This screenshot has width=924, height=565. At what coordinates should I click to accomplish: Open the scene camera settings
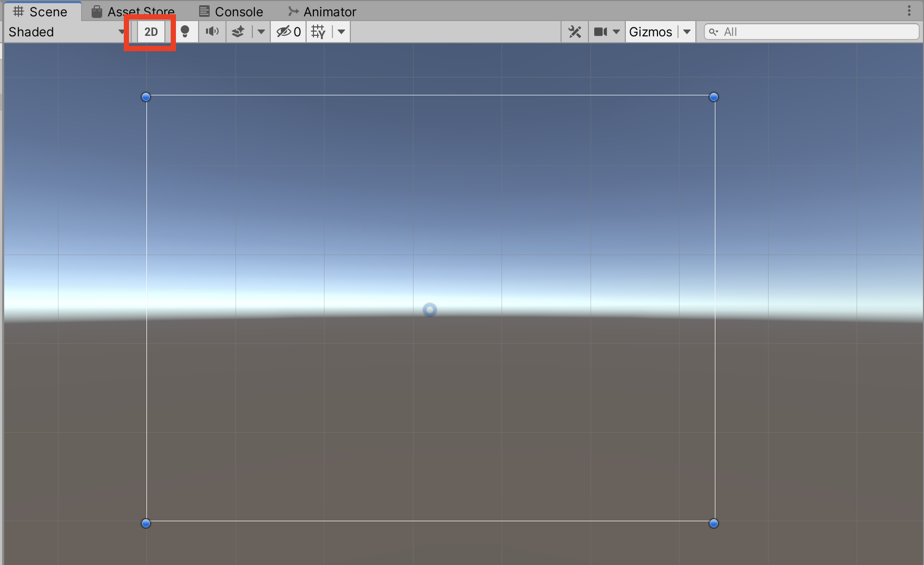[x=606, y=32]
